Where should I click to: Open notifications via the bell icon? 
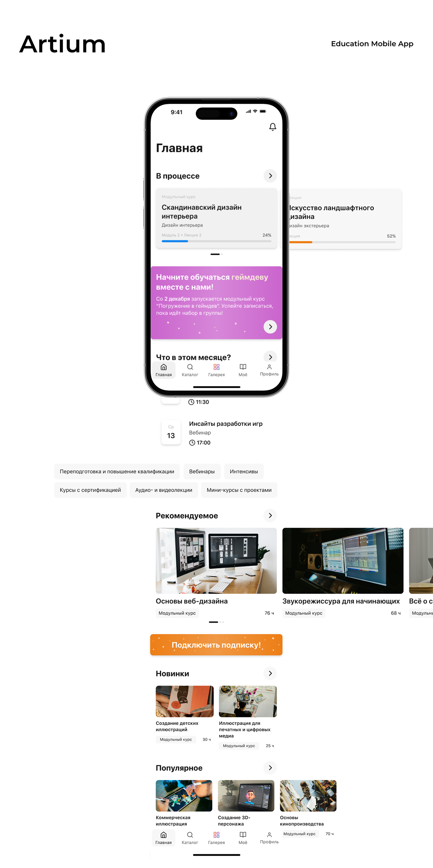(x=273, y=127)
